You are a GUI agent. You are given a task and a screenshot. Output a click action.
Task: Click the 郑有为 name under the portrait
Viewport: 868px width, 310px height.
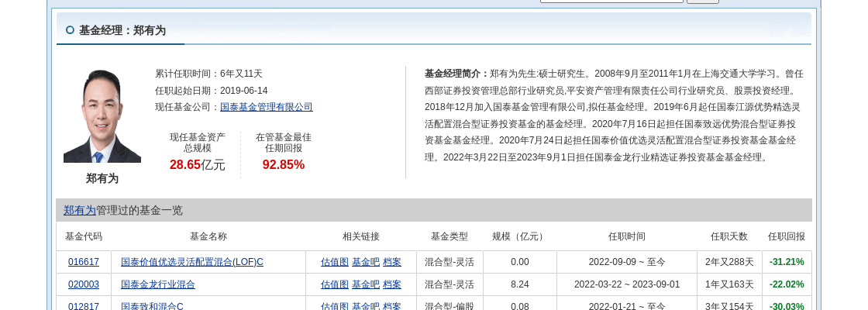[x=102, y=178]
